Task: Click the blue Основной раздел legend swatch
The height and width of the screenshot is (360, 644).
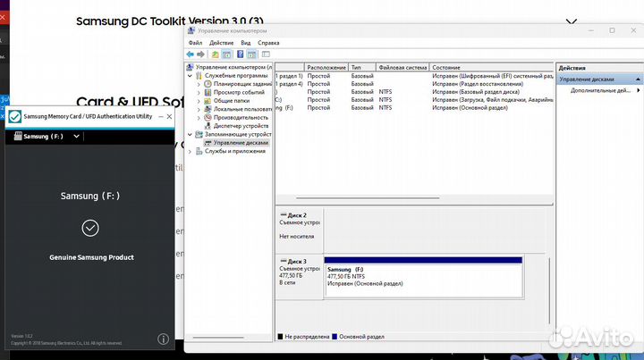Action: [x=335, y=337]
